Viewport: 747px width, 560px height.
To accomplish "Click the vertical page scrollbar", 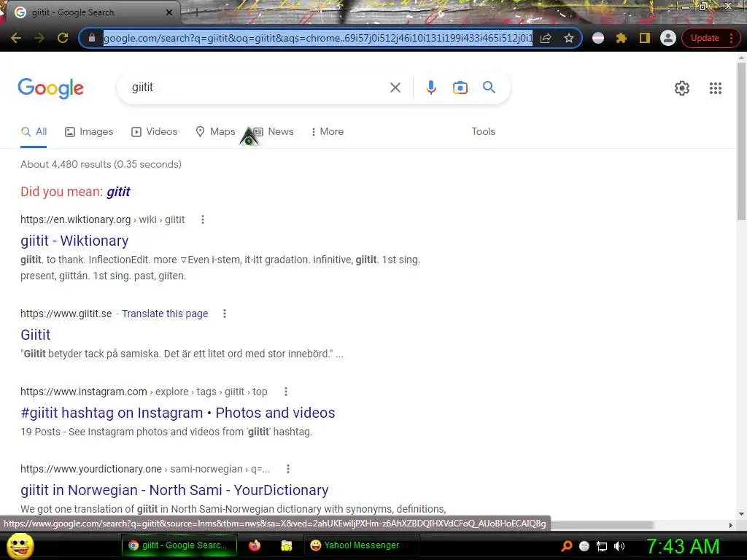I will click(741, 141).
